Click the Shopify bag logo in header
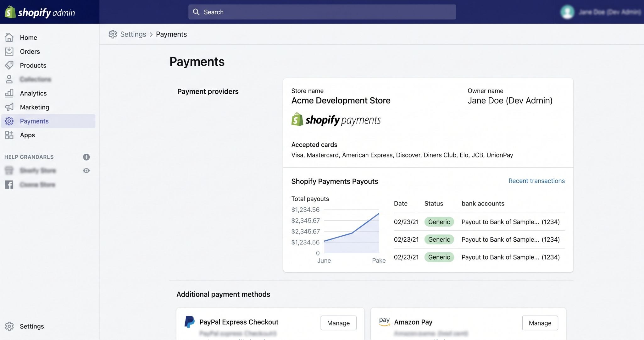The height and width of the screenshot is (340, 644). pos(10,12)
